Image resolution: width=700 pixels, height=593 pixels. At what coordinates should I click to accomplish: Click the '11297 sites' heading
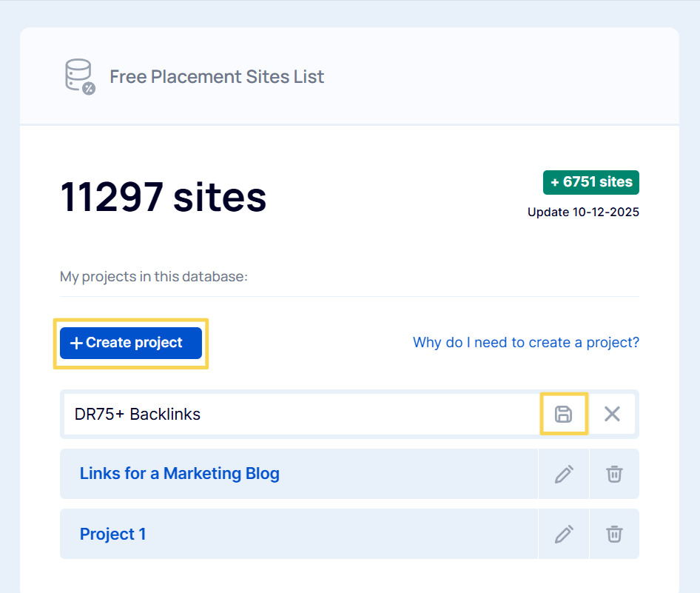click(x=163, y=197)
